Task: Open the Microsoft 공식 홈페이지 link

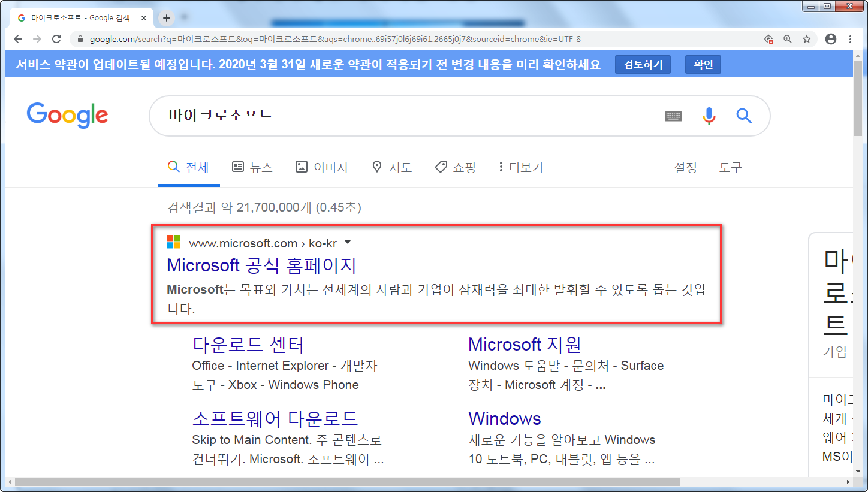Action: click(261, 265)
